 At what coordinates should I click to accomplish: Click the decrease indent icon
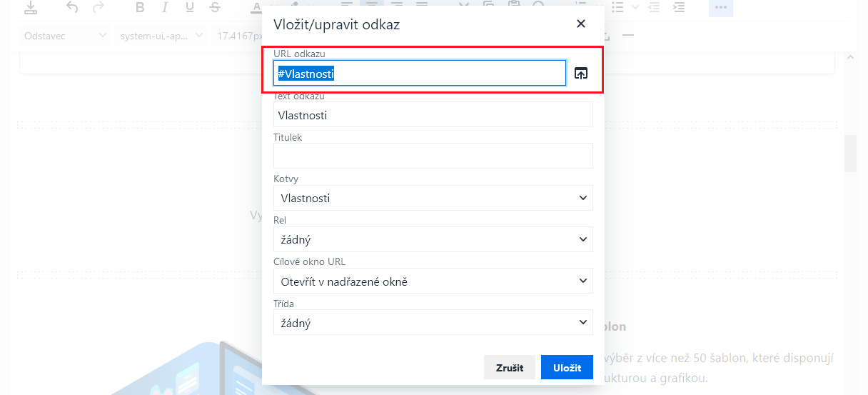point(654,8)
